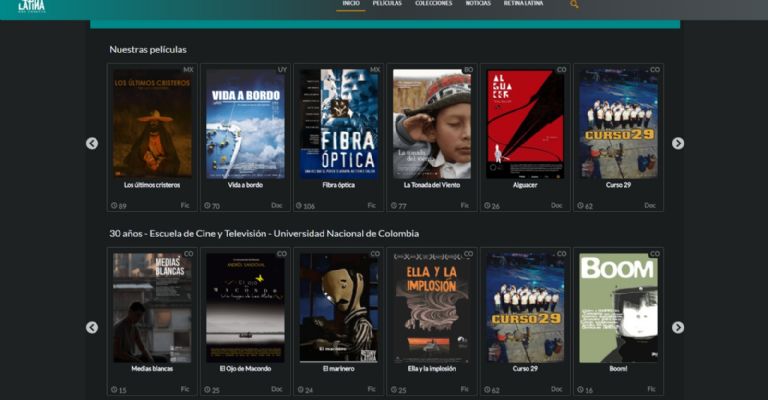Viewport: 768px width, 400px height.
Task: Click the Retina Latina logo
Action: 31,6
